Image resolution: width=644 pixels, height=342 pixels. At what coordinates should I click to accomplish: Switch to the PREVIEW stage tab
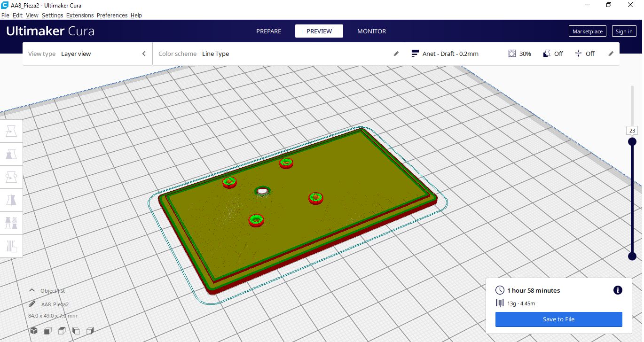coord(319,31)
